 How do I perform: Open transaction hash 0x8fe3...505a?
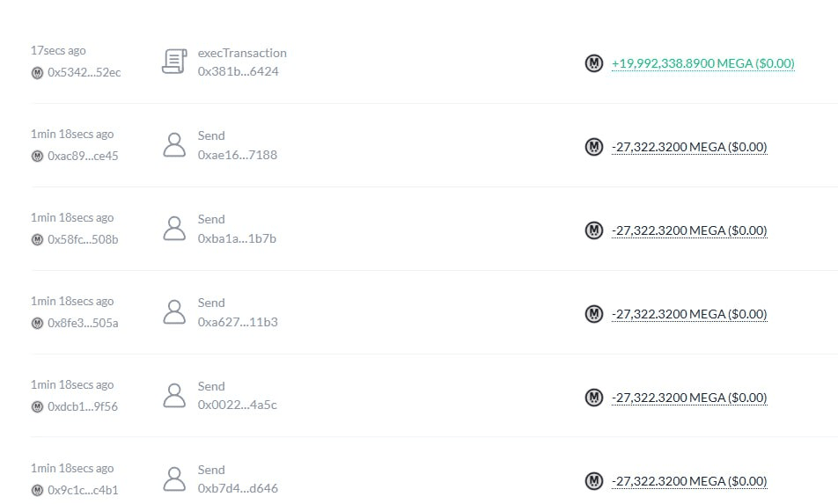point(83,323)
